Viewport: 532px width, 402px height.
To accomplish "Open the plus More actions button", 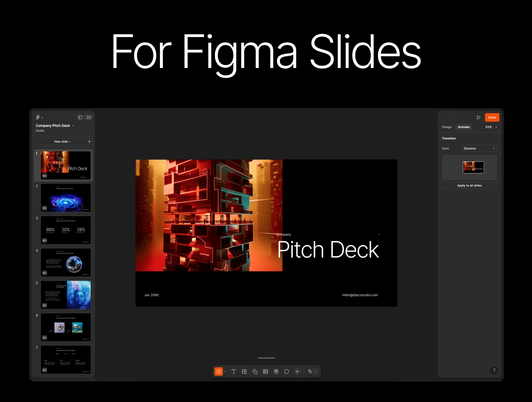I will (x=297, y=372).
